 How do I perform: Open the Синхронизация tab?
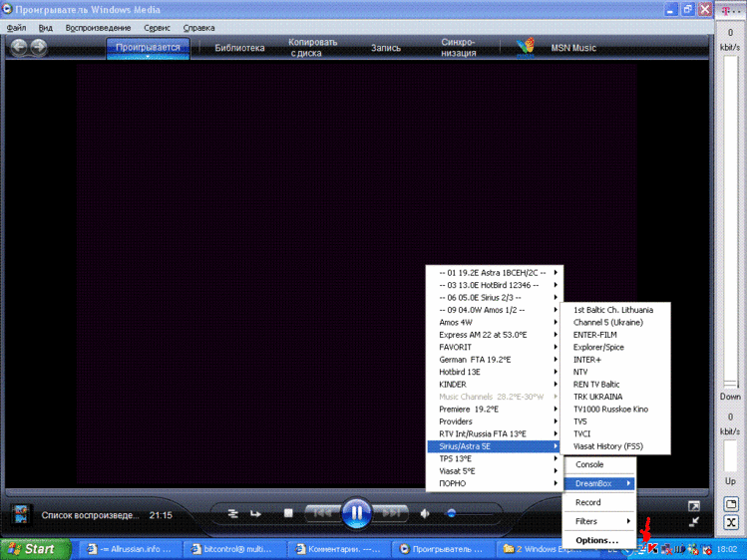coord(459,48)
